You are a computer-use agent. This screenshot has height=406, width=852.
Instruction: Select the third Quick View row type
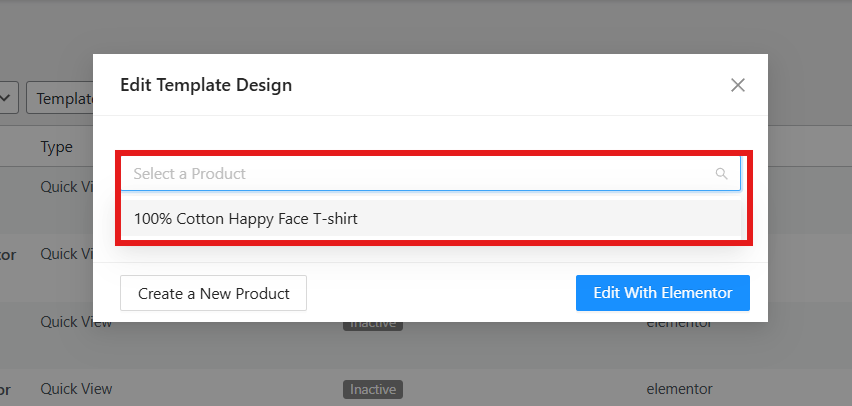click(x=76, y=322)
